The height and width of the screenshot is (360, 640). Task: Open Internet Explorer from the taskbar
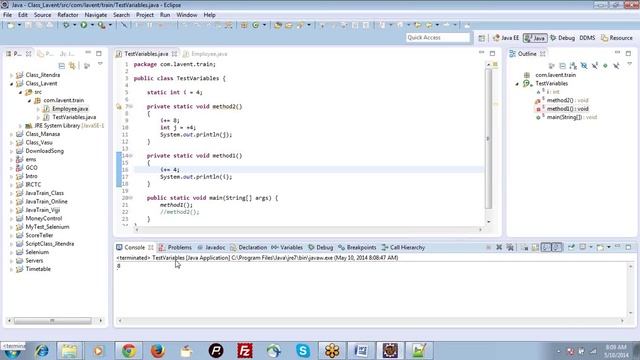click(42, 351)
